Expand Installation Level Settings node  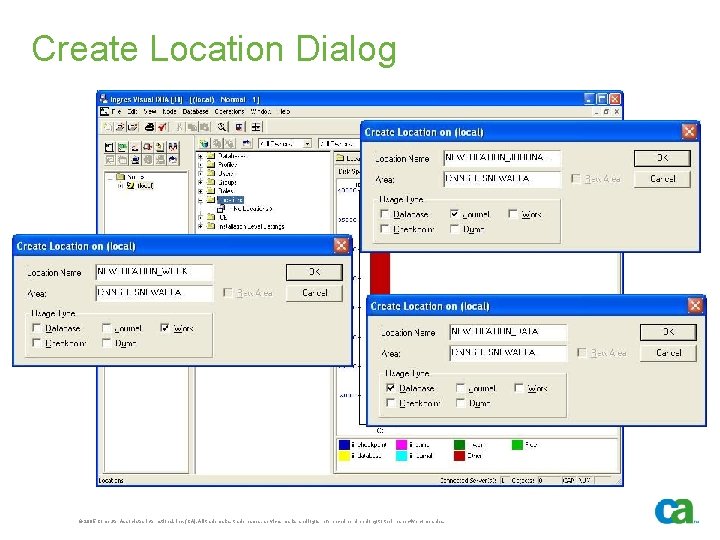tap(200, 226)
